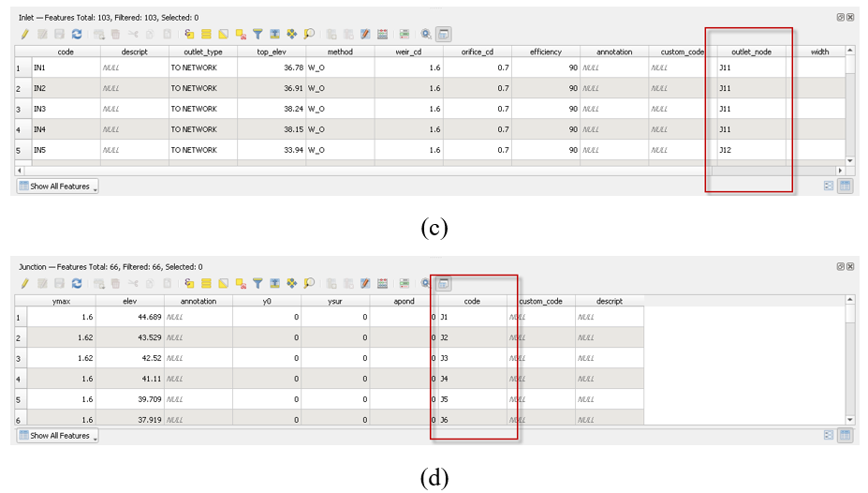Zoom map to selected rows in Junction toolbar
Screen dimensions: 868x493
click(308, 283)
